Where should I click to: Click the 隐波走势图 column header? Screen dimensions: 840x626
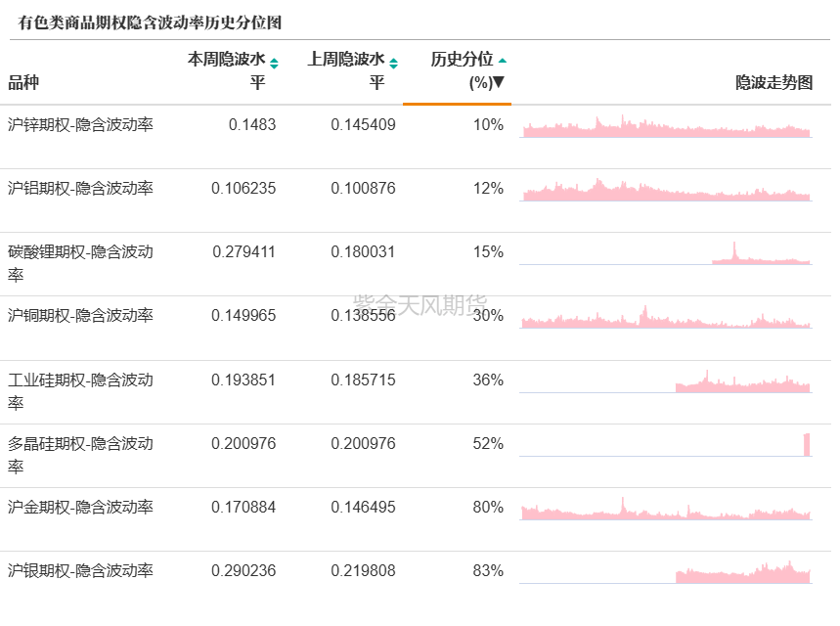774,82
